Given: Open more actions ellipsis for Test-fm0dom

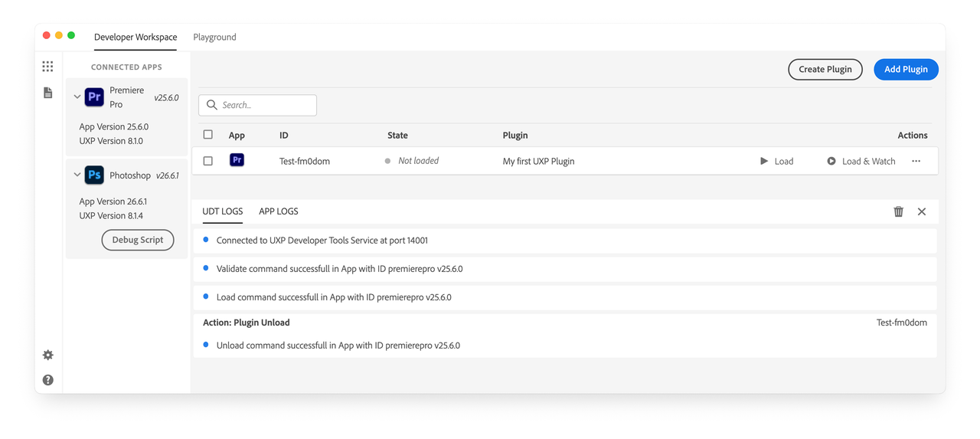Looking at the screenshot, I should pos(916,161).
